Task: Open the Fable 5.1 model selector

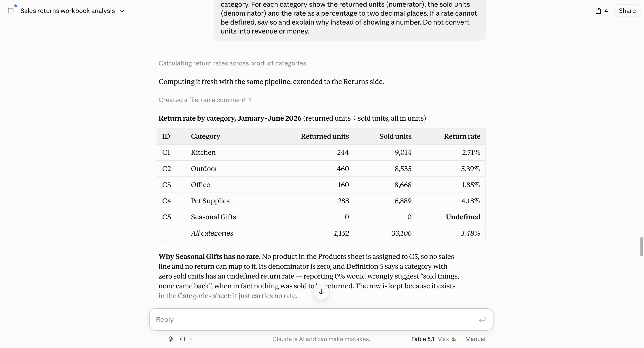Action: click(422, 339)
